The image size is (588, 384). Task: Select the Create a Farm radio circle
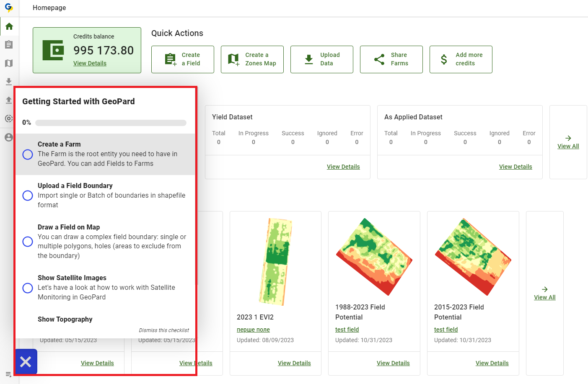tap(28, 155)
